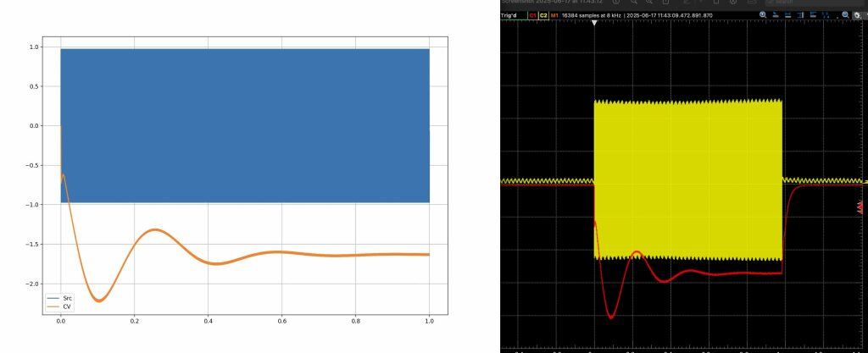The height and width of the screenshot is (353, 868).
Task: Open the scope's gear settings icon
Action: pos(857,15)
